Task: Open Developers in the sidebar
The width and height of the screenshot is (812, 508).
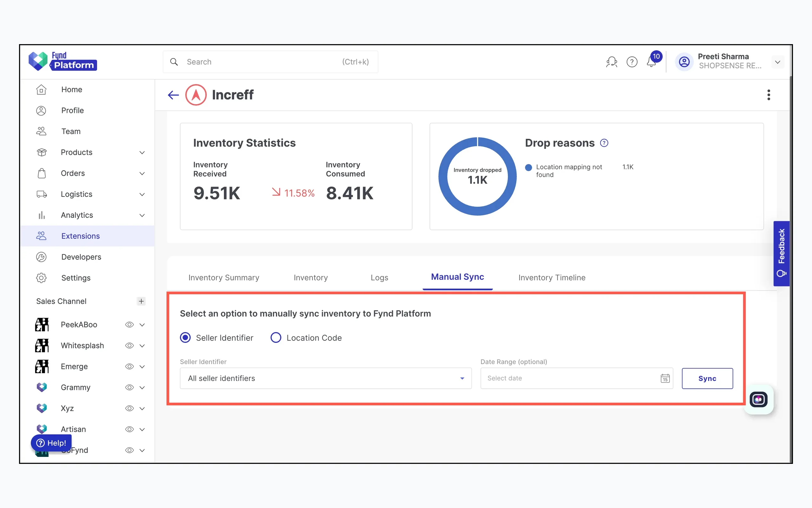Action: click(87, 257)
